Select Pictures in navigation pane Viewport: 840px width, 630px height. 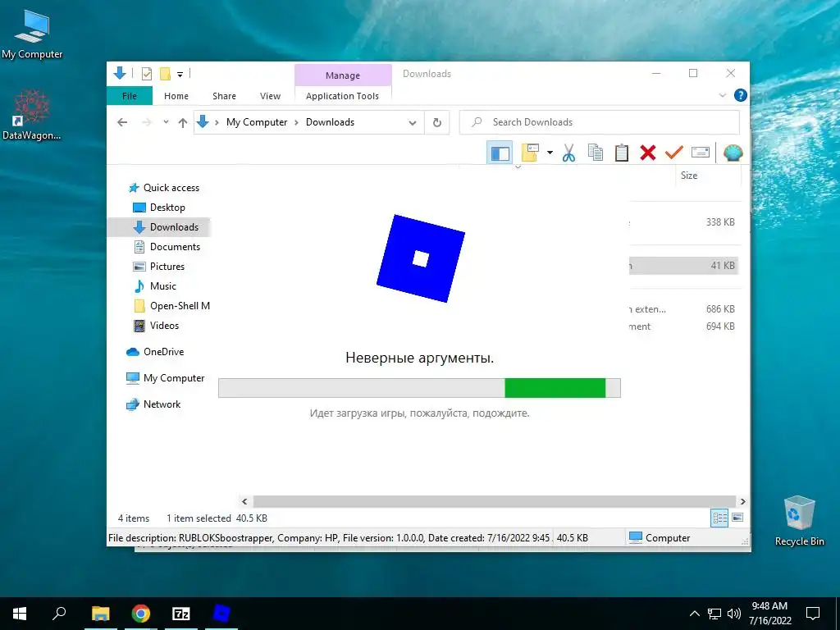click(x=167, y=267)
